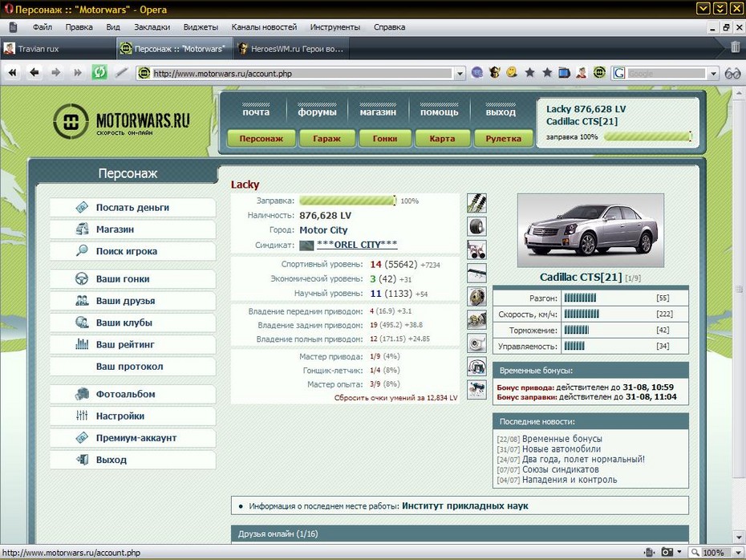The width and height of the screenshot is (746, 560).
Task: Open Поиск игрока in sidebar
Action: tap(132, 251)
